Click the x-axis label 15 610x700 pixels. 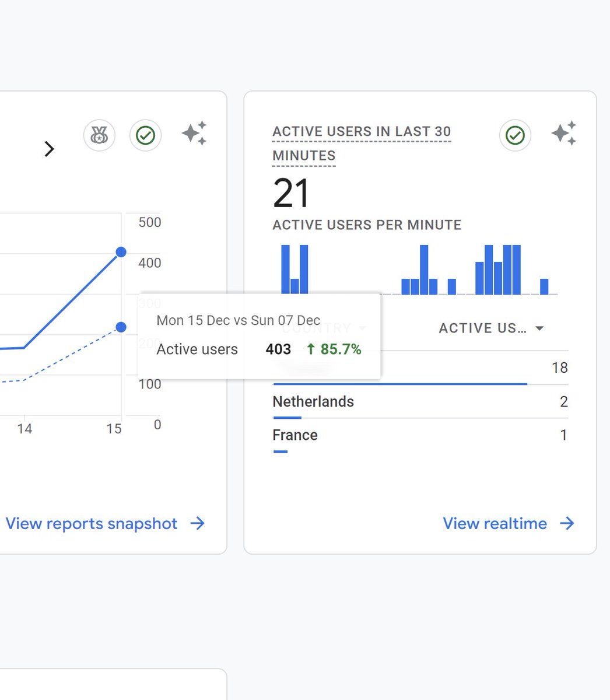coord(114,429)
